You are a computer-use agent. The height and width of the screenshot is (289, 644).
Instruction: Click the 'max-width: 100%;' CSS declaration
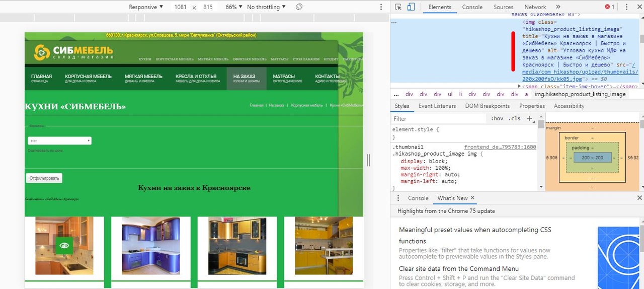click(426, 168)
